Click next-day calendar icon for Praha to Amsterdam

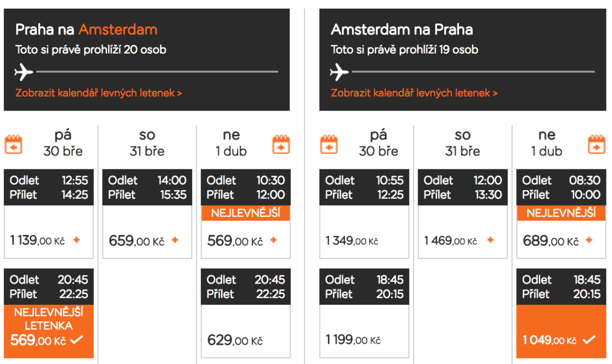(281, 144)
